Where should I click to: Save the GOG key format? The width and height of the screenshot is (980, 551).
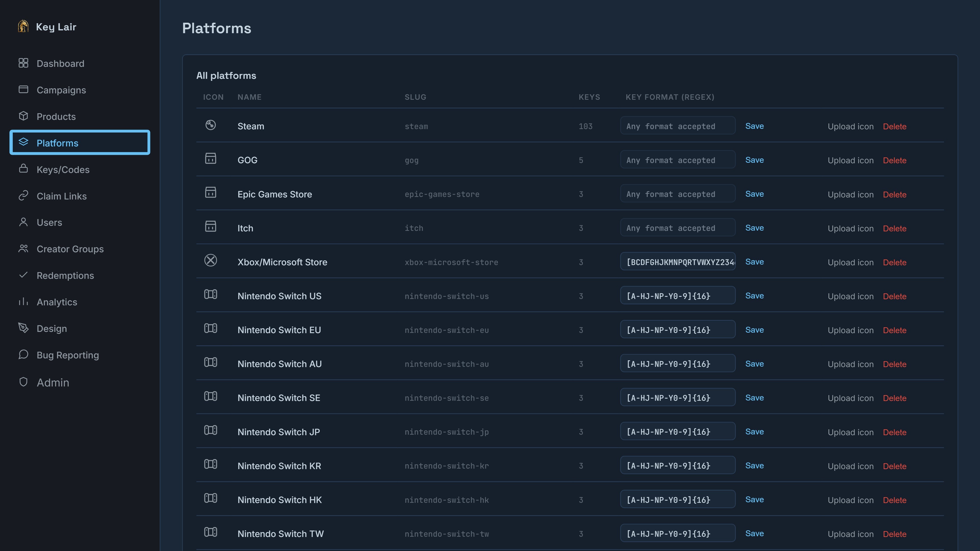[x=754, y=160]
